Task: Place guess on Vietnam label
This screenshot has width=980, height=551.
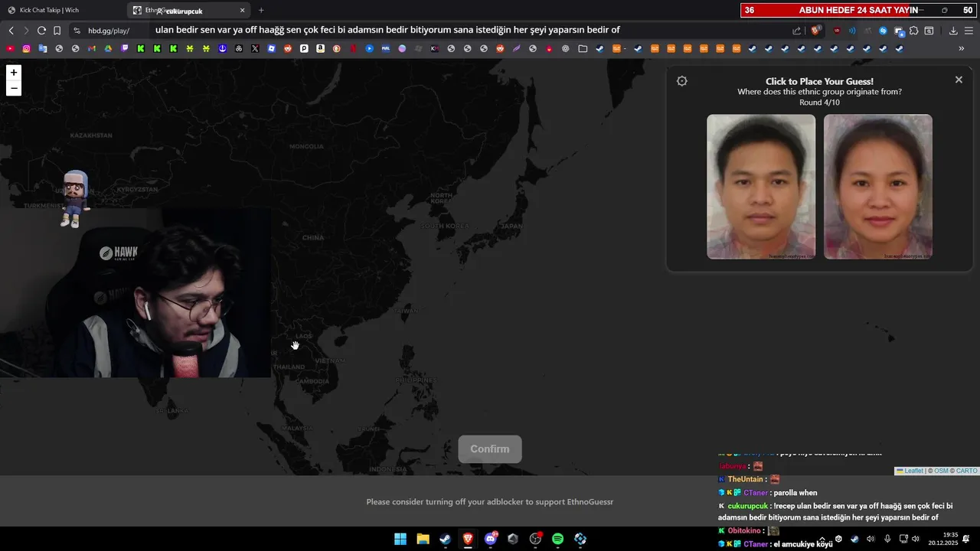Action: pos(329,360)
